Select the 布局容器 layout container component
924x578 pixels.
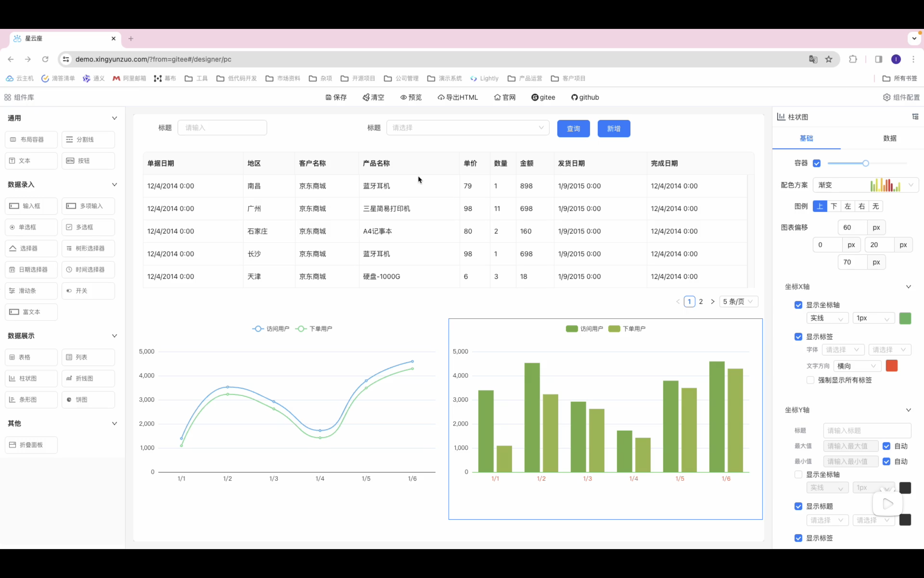point(31,140)
